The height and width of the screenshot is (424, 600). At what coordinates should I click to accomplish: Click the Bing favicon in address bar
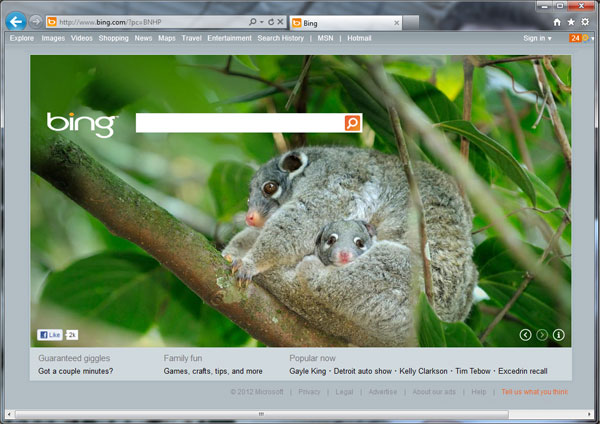pos(52,22)
